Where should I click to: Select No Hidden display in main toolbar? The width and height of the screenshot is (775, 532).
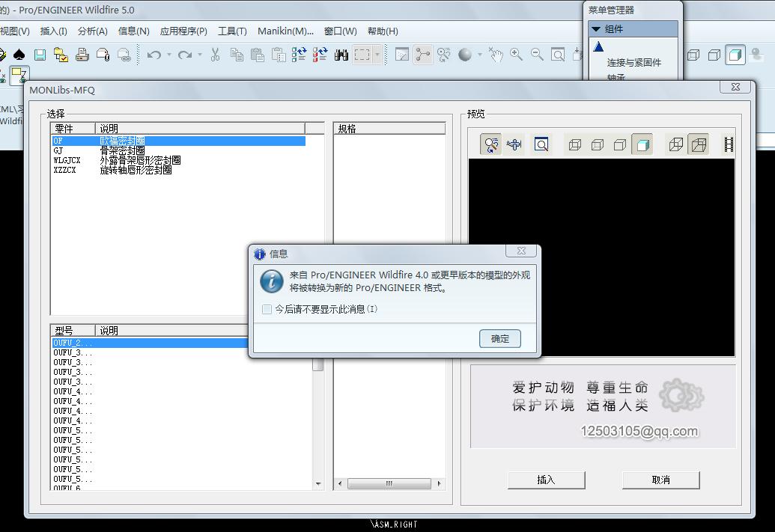click(714, 55)
